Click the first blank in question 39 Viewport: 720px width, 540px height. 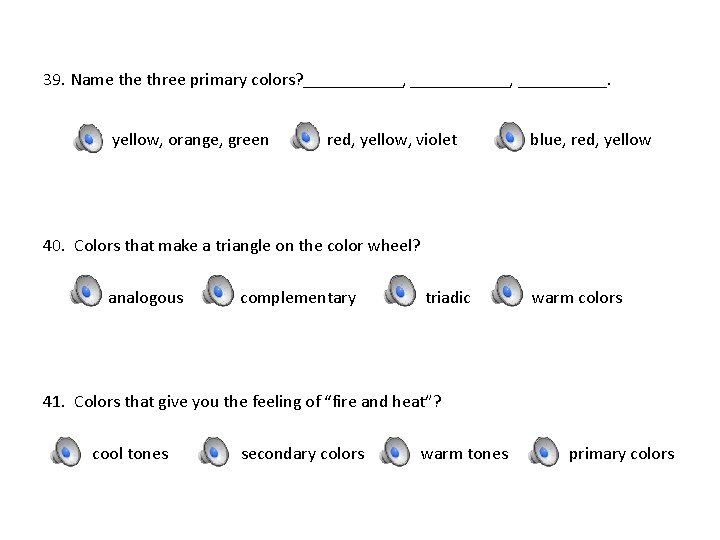tap(353, 82)
